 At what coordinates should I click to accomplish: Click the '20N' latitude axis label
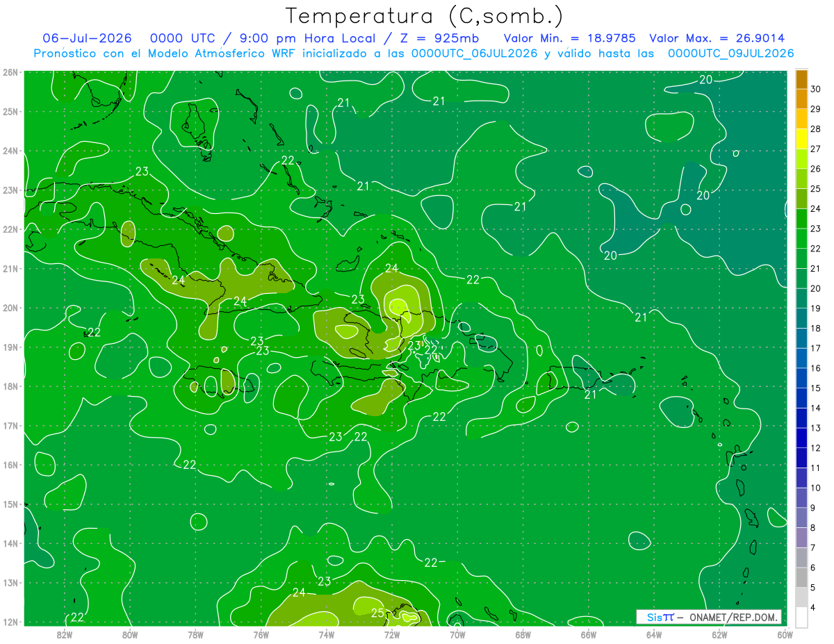tap(10, 308)
